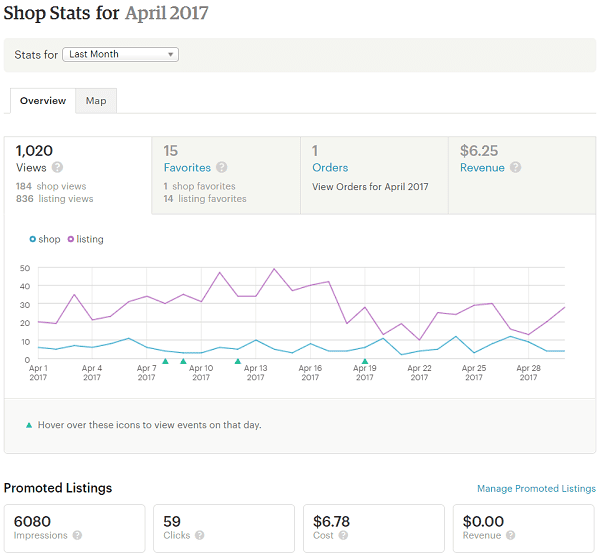Click the Promoted Listings Revenue help icon
This screenshot has width=600, height=556.
510,535
